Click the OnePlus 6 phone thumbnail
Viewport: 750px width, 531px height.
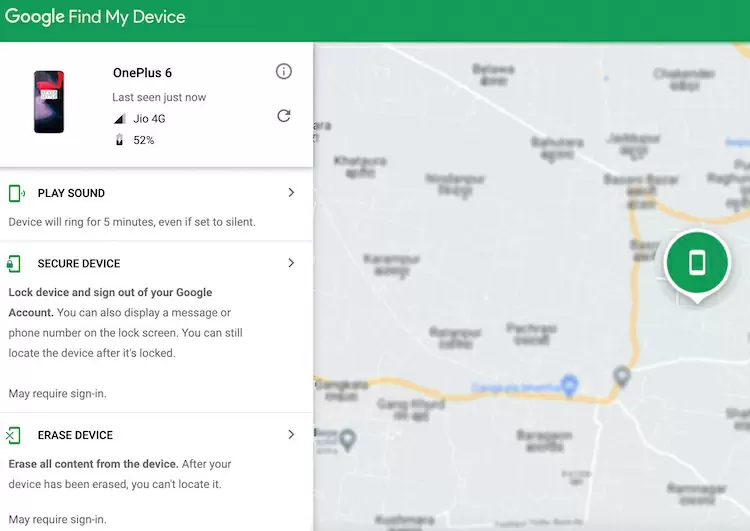(49, 102)
